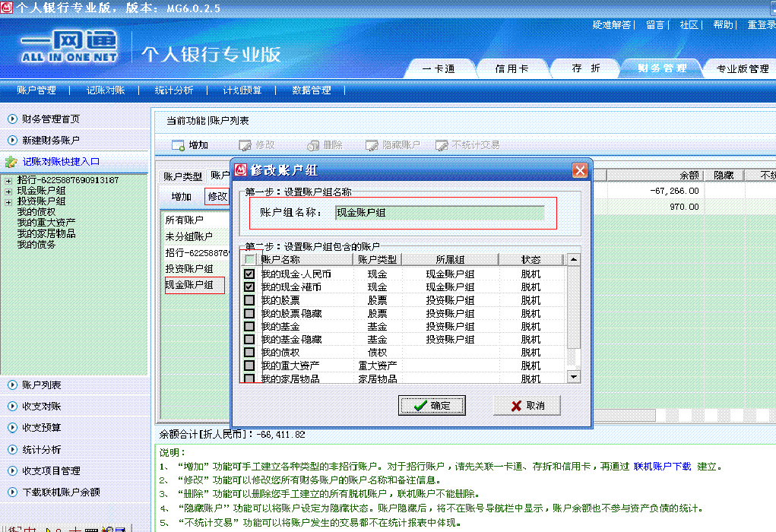
Task: Click the 增加 add account toolbar icon
Action: click(178, 145)
